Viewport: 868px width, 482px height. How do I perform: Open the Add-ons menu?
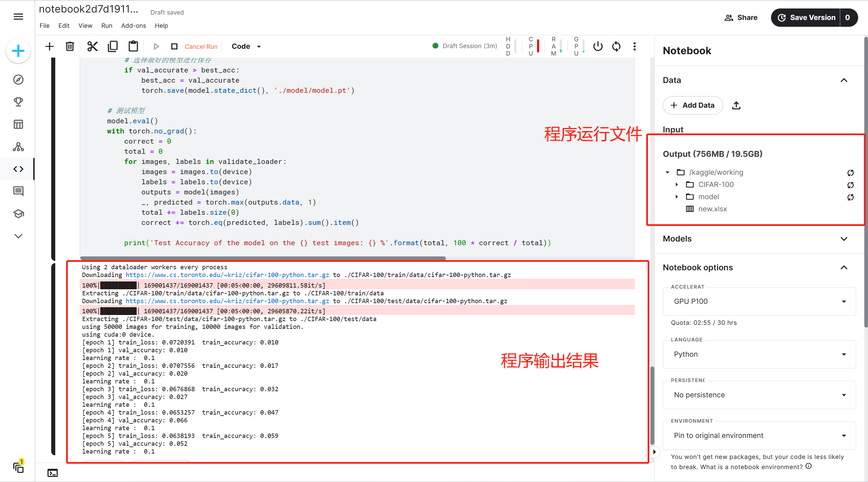click(x=133, y=26)
